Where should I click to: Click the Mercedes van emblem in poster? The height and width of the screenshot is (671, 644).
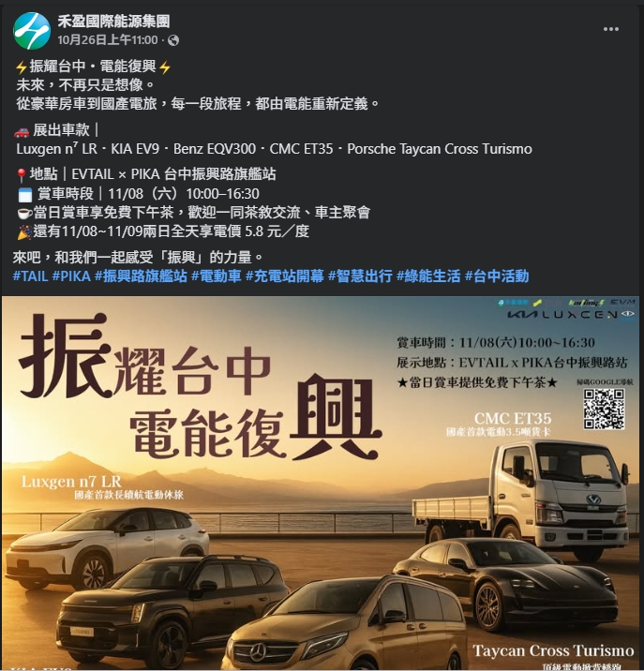pos(258,653)
